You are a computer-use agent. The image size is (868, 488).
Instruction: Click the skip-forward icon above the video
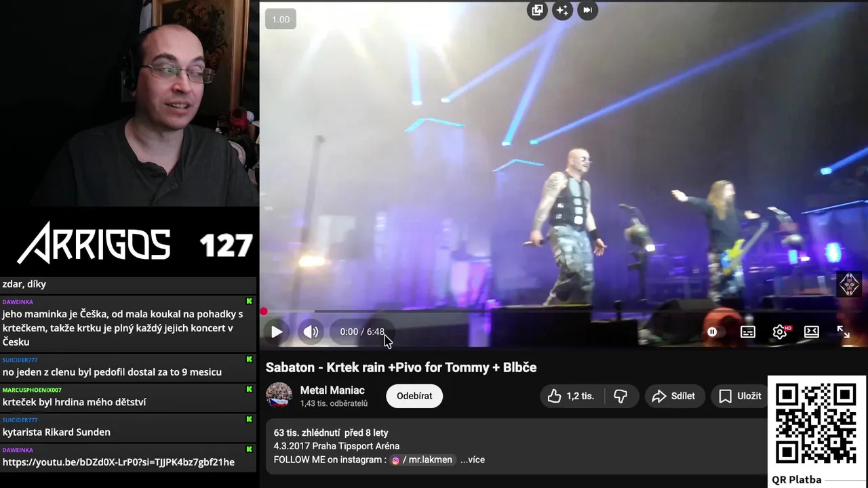click(x=587, y=10)
